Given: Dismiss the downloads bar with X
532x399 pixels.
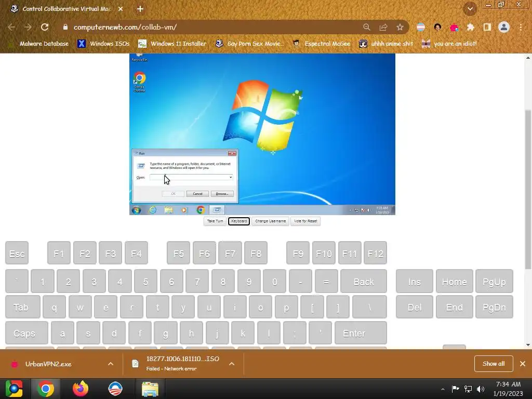Looking at the screenshot, I should pos(523,364).
